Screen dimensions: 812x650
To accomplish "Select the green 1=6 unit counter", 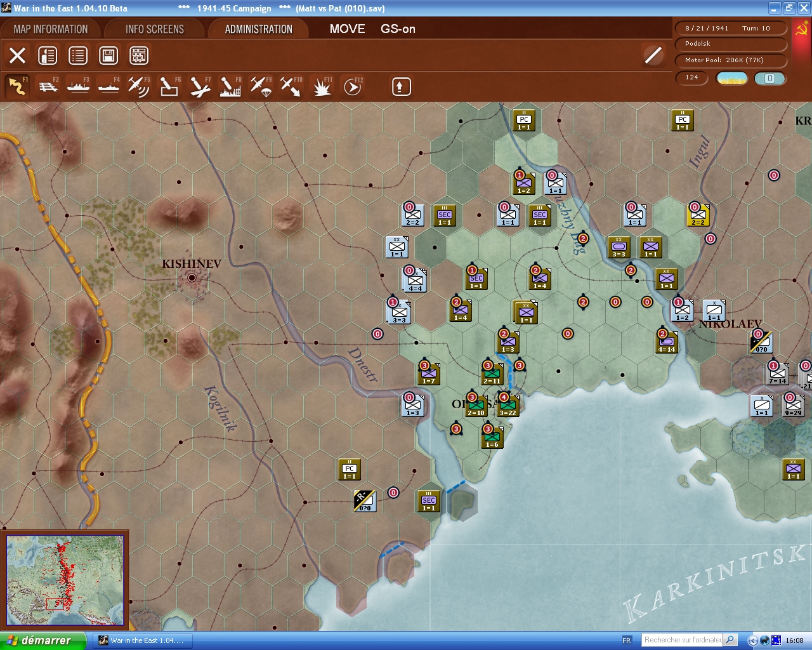I will 492,437.
